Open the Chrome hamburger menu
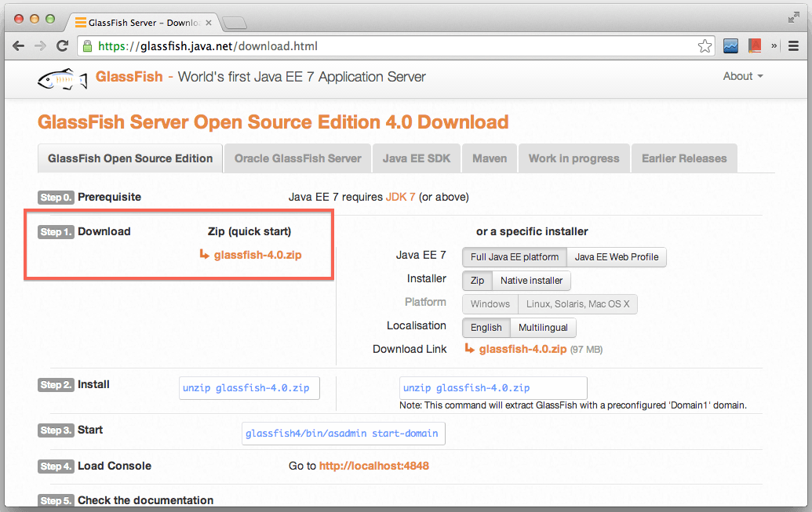The width and height of the screenshot is (812, 512). point(793,46)
